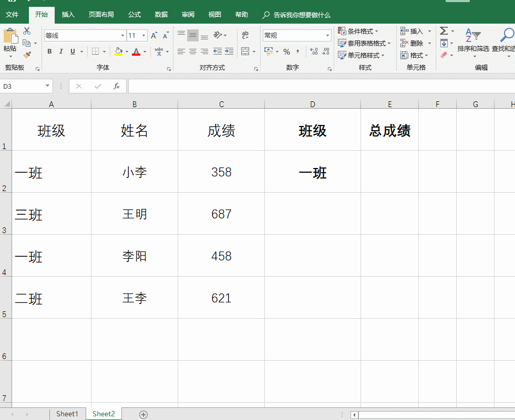Apply red font color A

coord(136,51)
